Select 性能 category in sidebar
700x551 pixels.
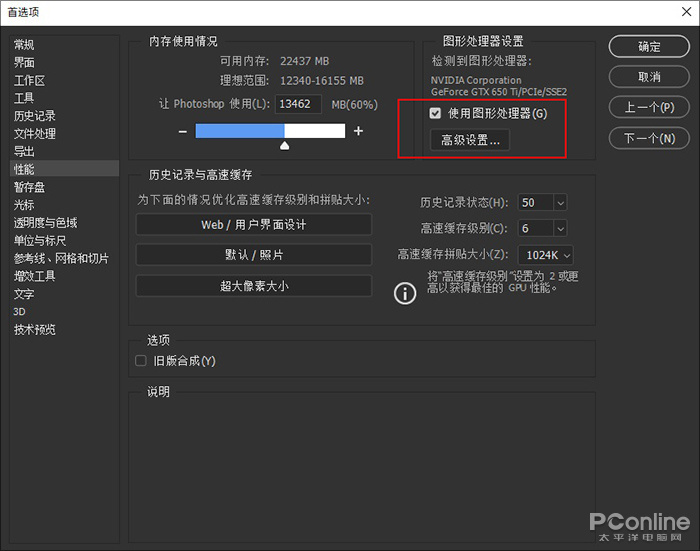(64, 169)
